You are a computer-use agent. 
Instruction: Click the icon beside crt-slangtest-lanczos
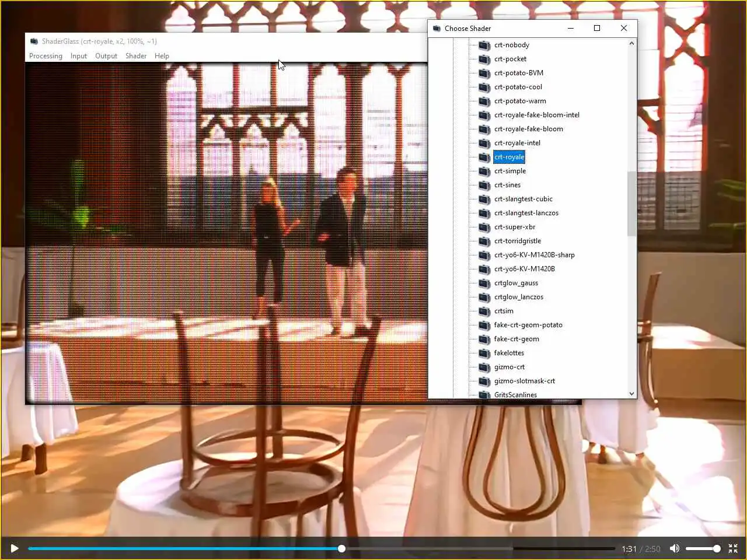click(484, 213)
